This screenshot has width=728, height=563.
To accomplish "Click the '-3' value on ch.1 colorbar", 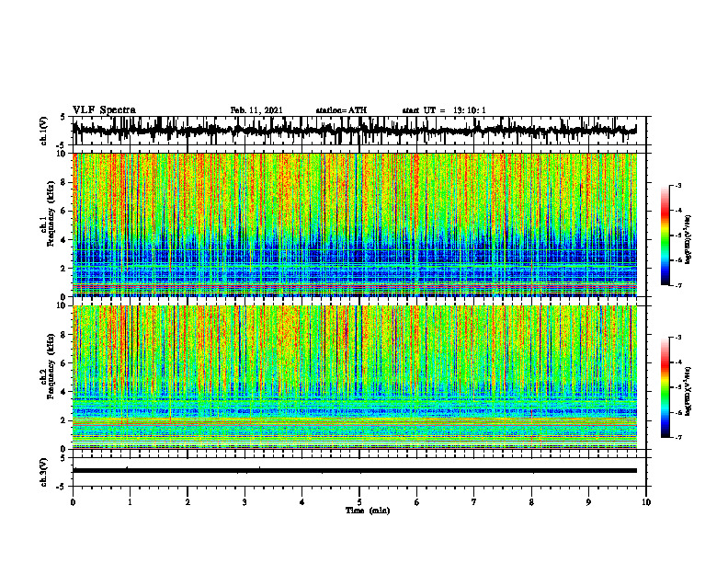I will click(x=677, y=185).
